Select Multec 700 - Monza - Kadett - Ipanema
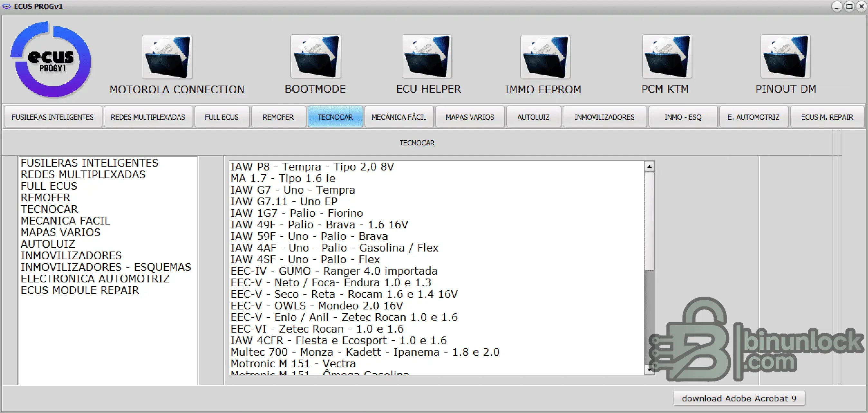 (x=365, y=352)
